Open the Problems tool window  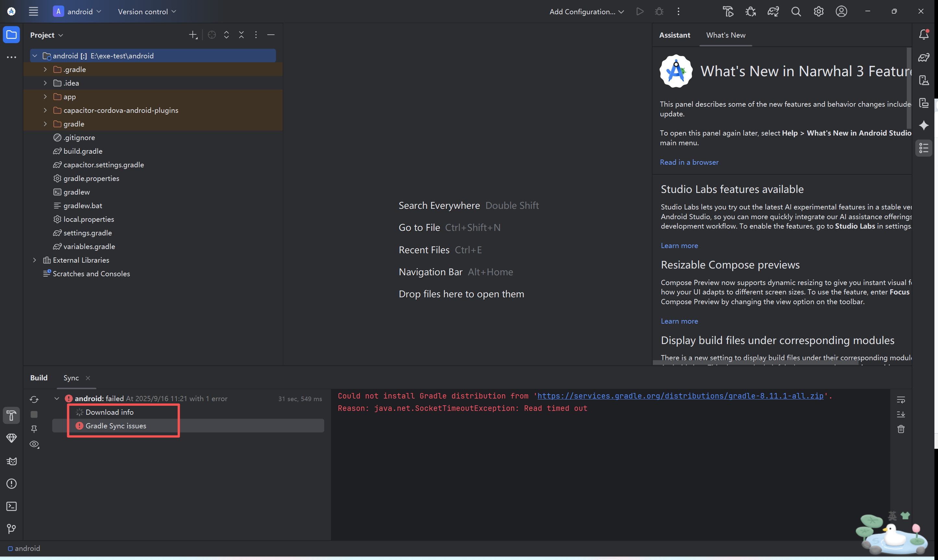[11, 484]
